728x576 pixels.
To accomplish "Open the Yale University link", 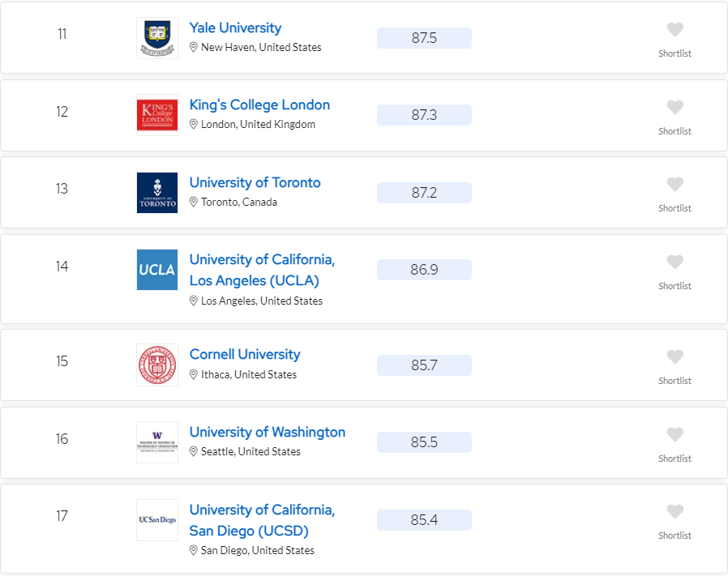I will (235, 28).
